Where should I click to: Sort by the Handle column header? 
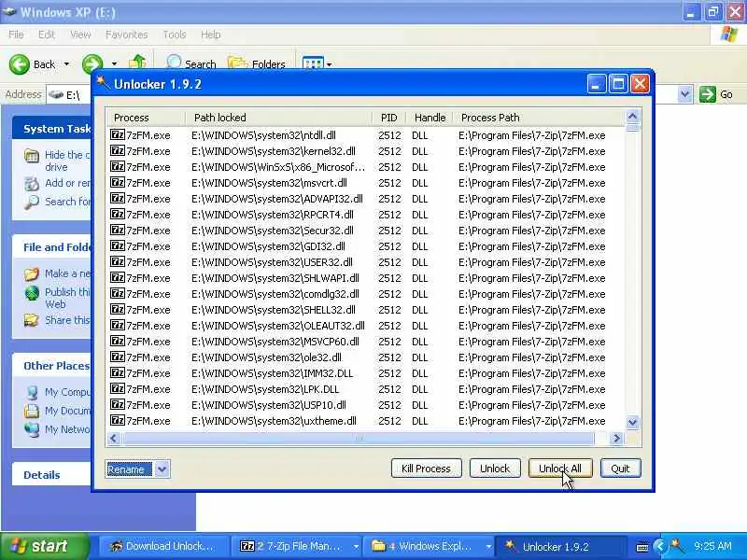(x=430, y=118)
